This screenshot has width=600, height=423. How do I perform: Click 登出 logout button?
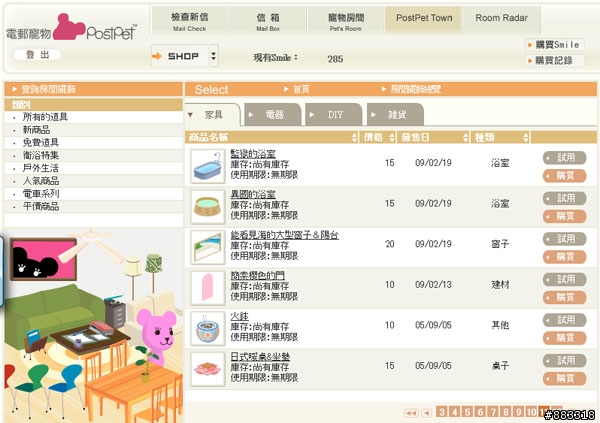pyautogui.click(x=37, y=55)
